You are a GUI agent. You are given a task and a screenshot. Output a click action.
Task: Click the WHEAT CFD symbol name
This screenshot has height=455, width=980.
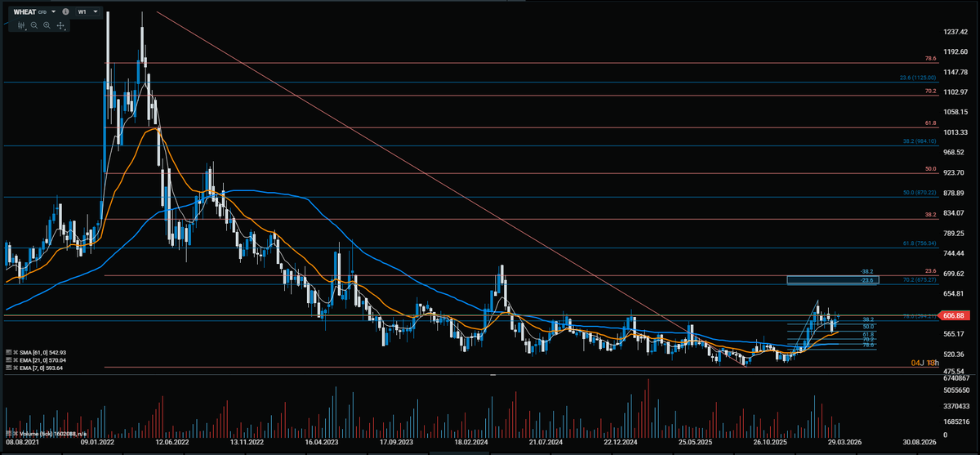[x=29, y=11]
